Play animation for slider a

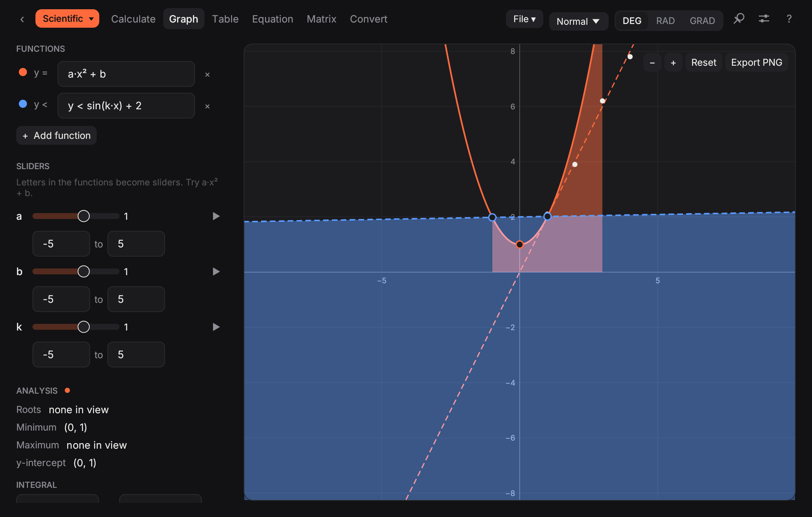pyautogui.click(x=216, y=216)
